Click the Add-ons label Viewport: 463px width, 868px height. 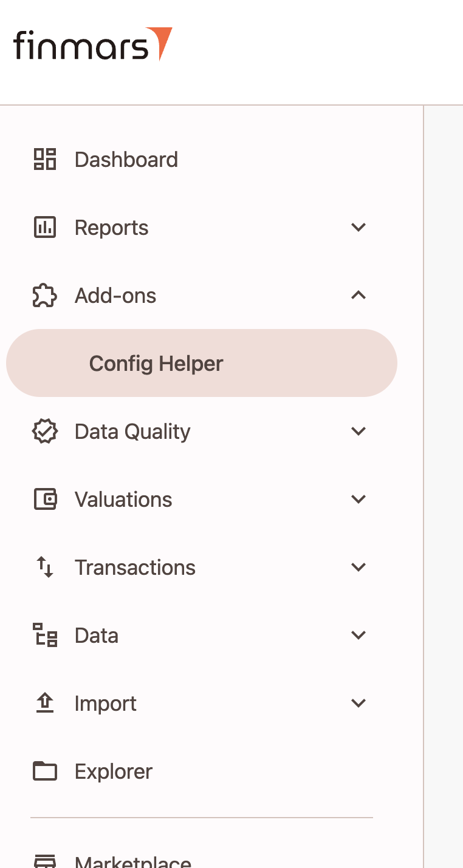[115, 296]
